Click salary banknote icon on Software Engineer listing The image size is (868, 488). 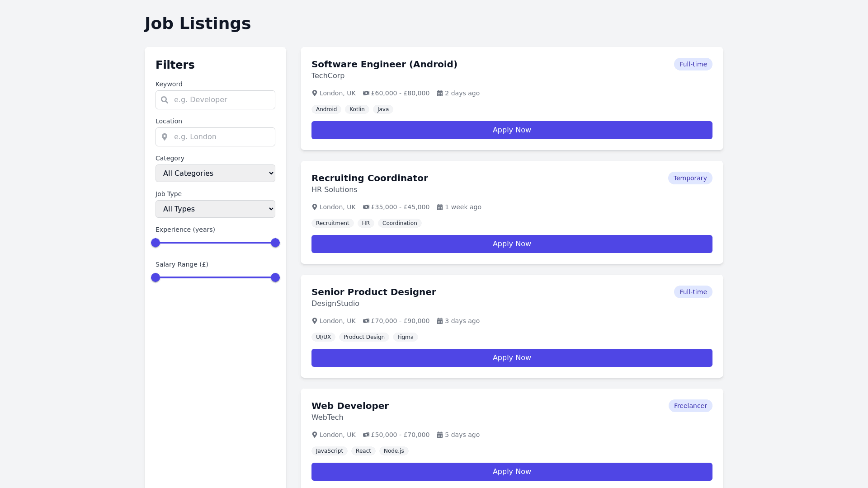point(366,94)
